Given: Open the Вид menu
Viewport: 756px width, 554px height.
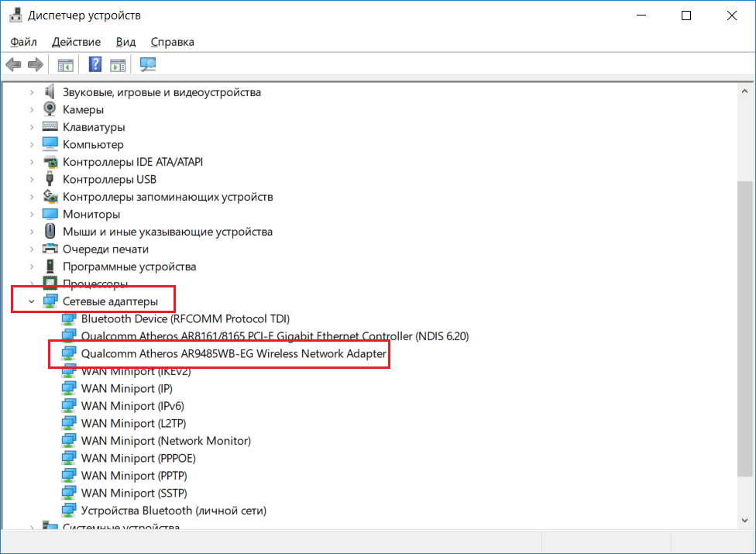Looking at the screenshot, I should (x=125, y=42).
